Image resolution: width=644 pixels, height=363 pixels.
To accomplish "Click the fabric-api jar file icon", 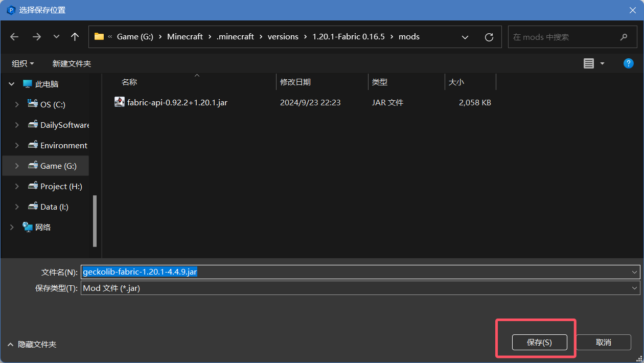I will (x=120, y=102).
